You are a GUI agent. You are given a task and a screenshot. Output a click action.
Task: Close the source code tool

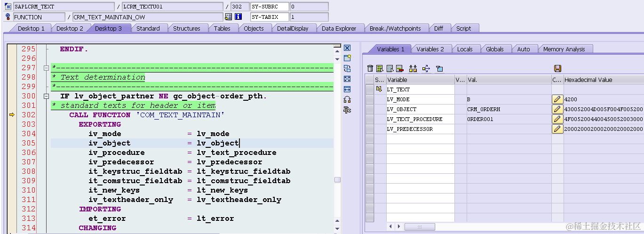pyautogui.click(x=347, y=48)
